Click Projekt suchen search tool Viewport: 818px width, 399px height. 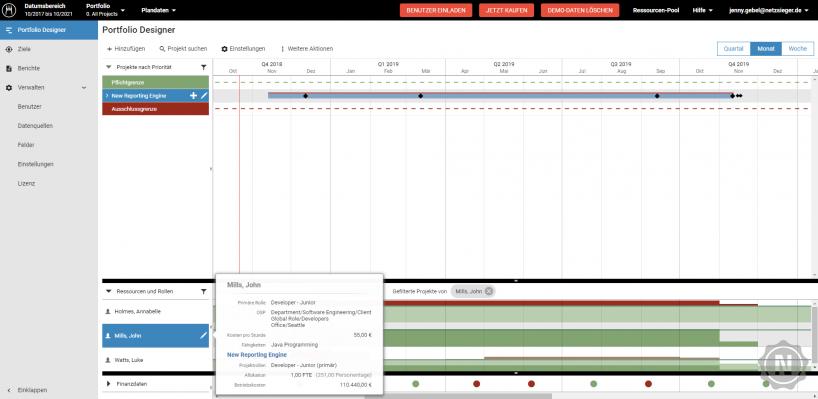tap(183, 49)
